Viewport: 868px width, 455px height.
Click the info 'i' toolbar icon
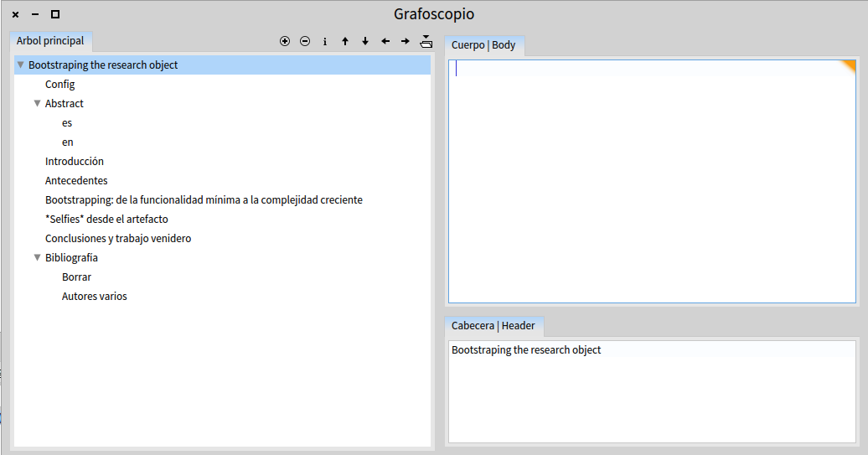325,41
